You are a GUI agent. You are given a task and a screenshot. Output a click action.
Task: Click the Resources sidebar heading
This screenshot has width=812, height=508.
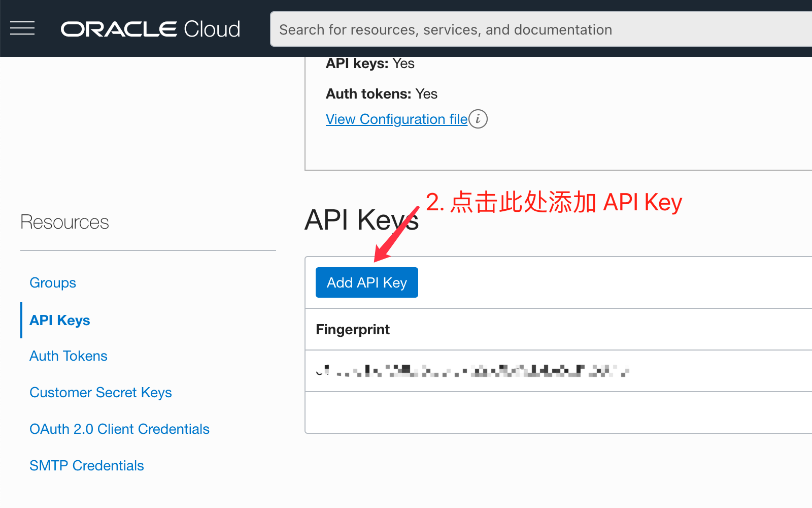pyautogui.click(x=64, y=223)
